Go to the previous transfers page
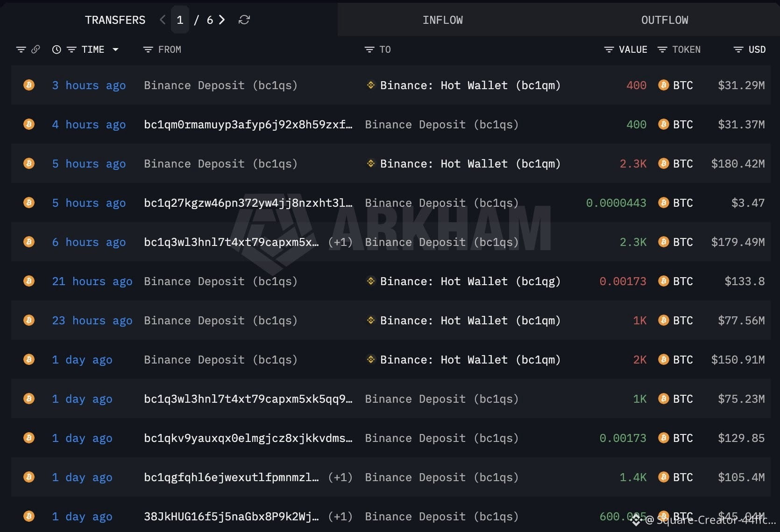Image resolution: width=780 pixels, height=532 pixels. tap(163, 20)
